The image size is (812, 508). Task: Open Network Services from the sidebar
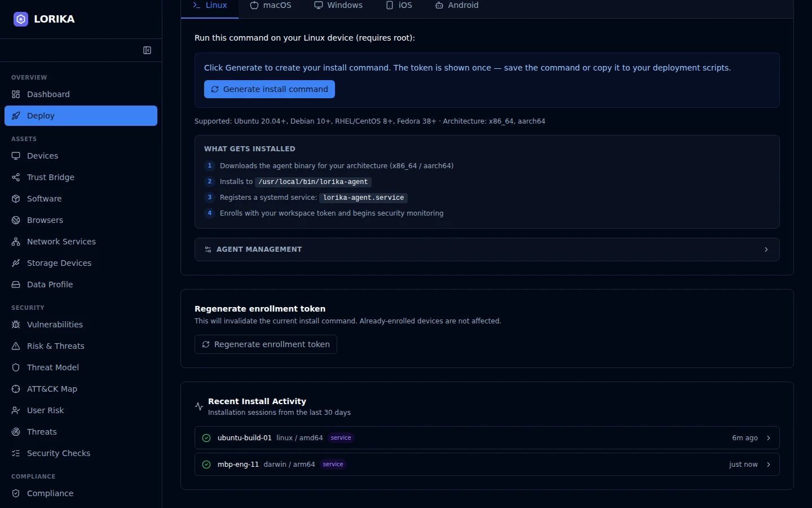(x=81, y=242)
